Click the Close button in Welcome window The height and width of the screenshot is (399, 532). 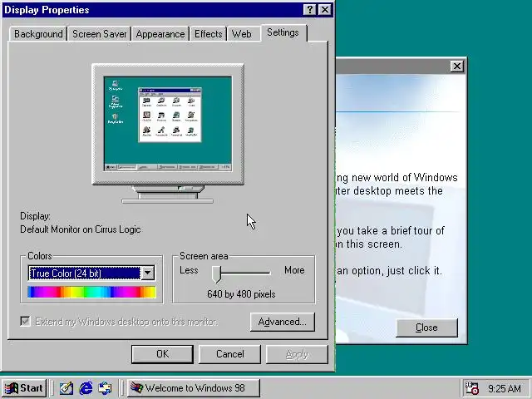click(426, 328)
